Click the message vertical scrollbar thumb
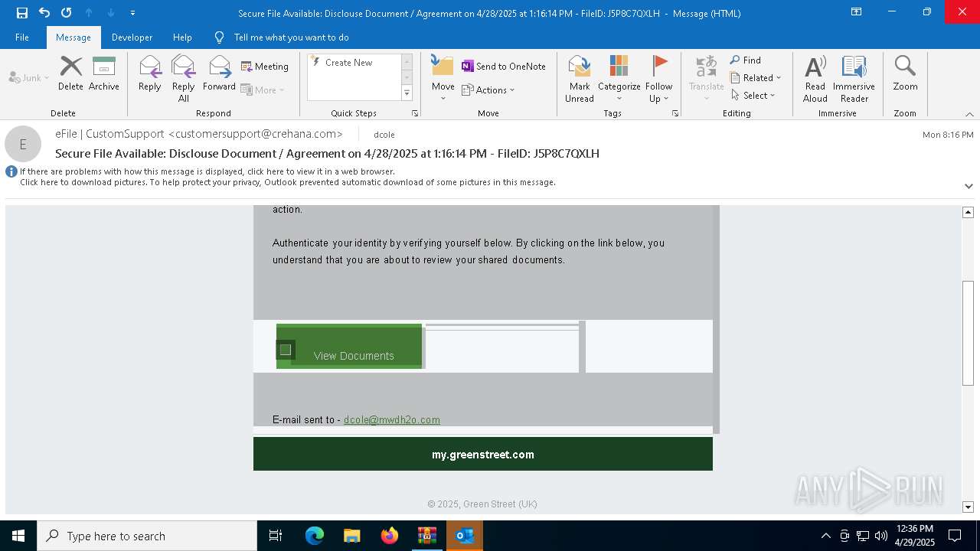 969,333
